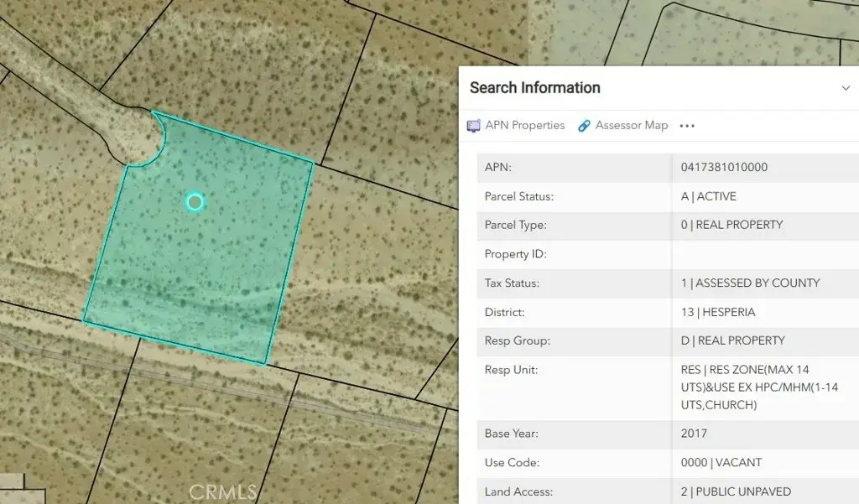859x504 pixels.
Task: Open the three-dots more options menu
Action: (x=687, y=126)
